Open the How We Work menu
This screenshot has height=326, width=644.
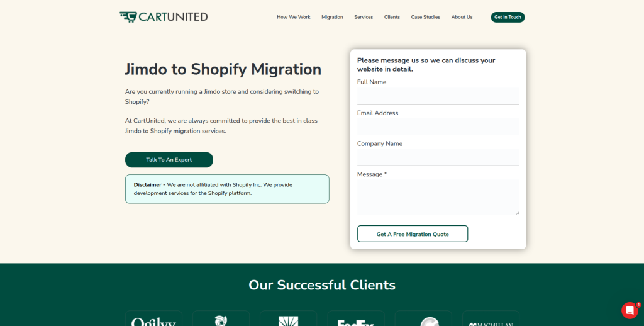point(294,17)
